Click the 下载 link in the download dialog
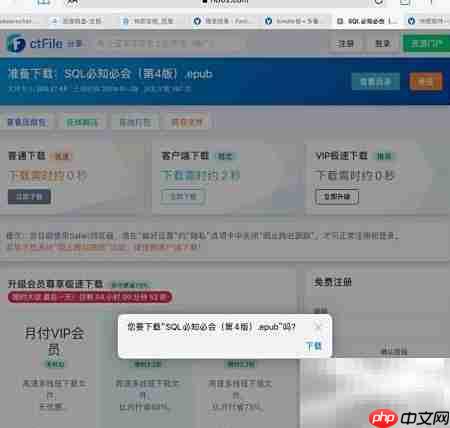 point(313,346)
